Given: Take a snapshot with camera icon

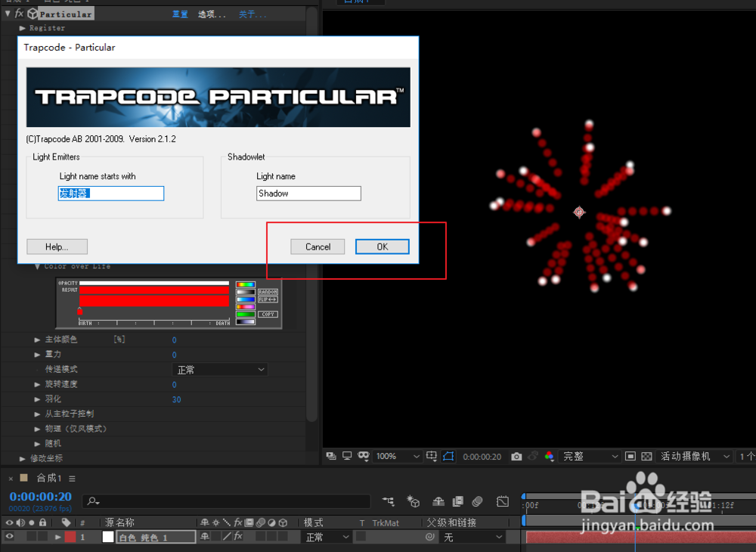Looking at the screenshot, I should pos(516,456).
